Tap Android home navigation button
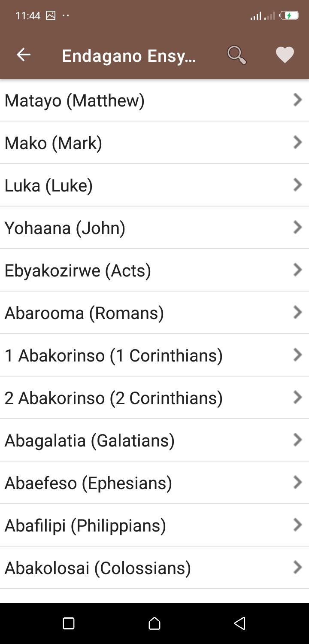This screenshot has width=309, height=644. point(154,623)
